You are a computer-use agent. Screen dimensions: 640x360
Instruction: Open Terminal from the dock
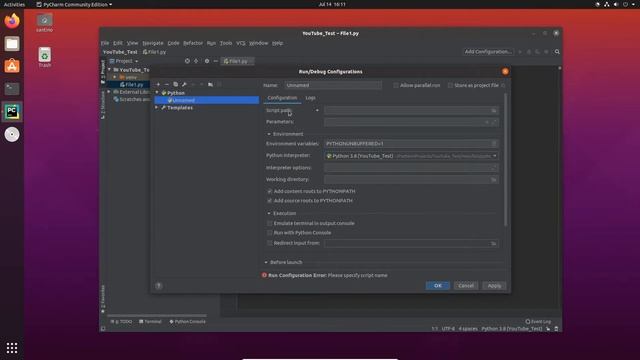pos(12,89)
